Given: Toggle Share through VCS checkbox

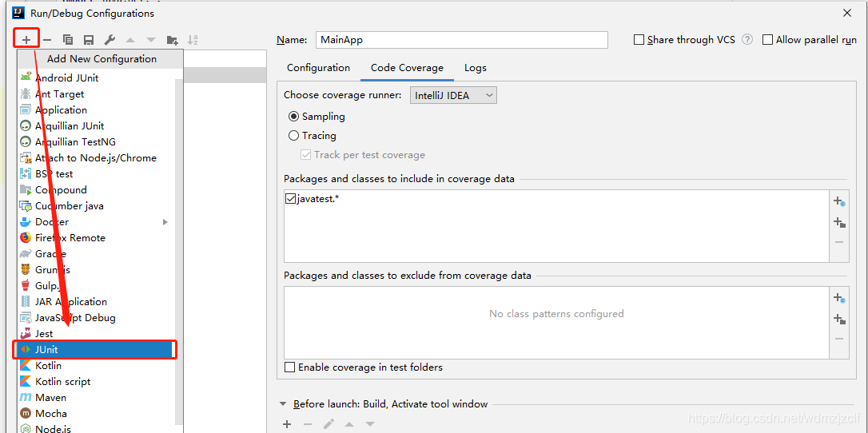Looking at the screenshot, I should 639,40.
